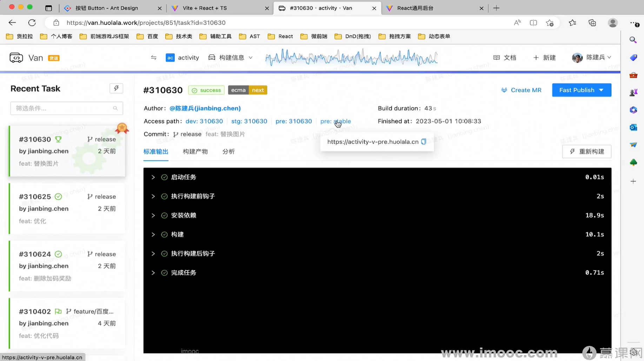
Task: Expand the 构建 log step
Action: (153, 234)
